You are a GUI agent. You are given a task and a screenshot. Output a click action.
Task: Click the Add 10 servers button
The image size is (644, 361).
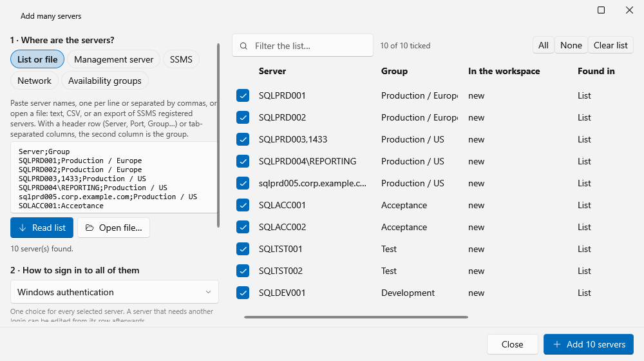pyautogui.click(x=589, y=344)
